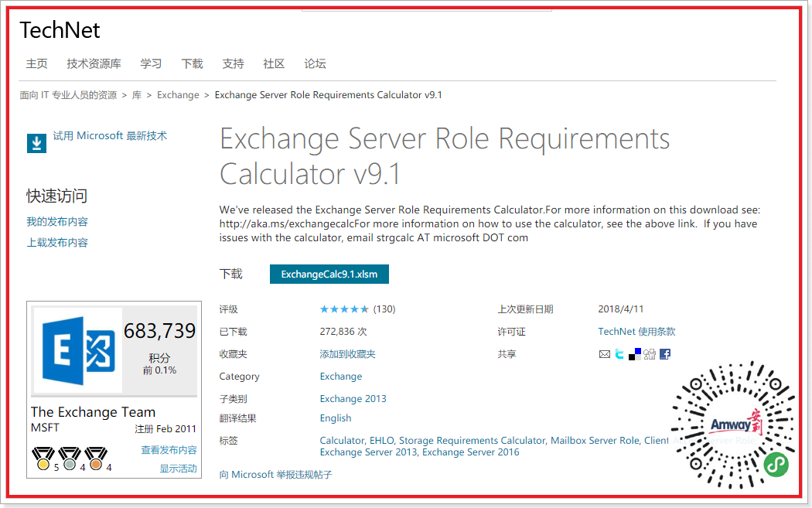
Task: Open the 技术资源库 nav item
Action: coord(94,63)
